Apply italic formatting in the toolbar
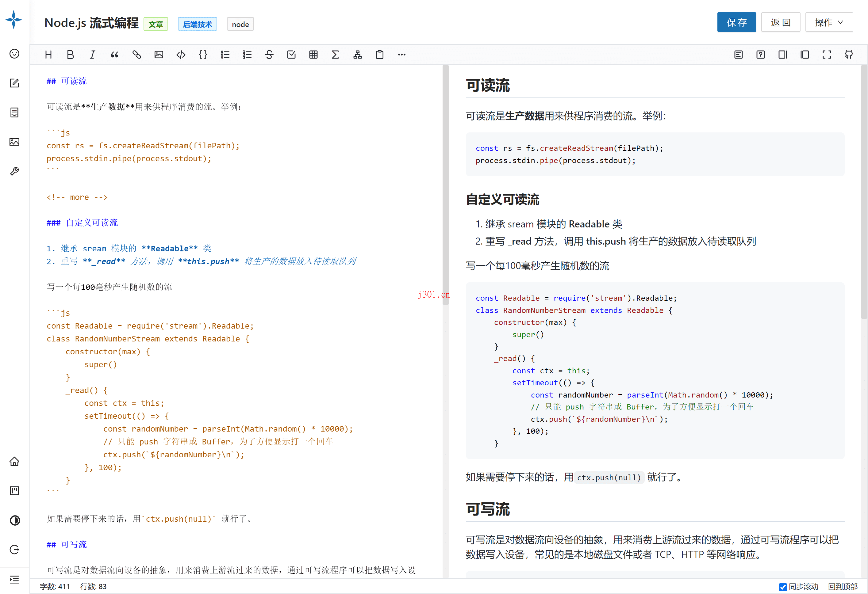 92,55
